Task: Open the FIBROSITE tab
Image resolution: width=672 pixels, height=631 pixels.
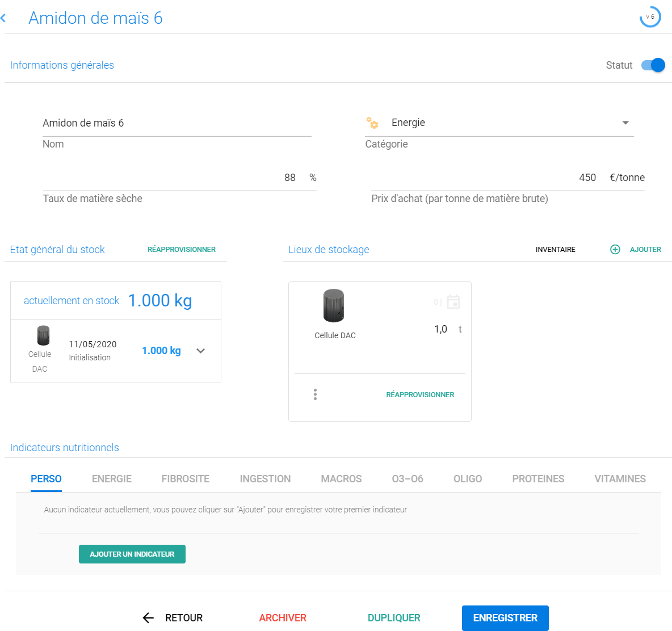Action: [186, 479]
